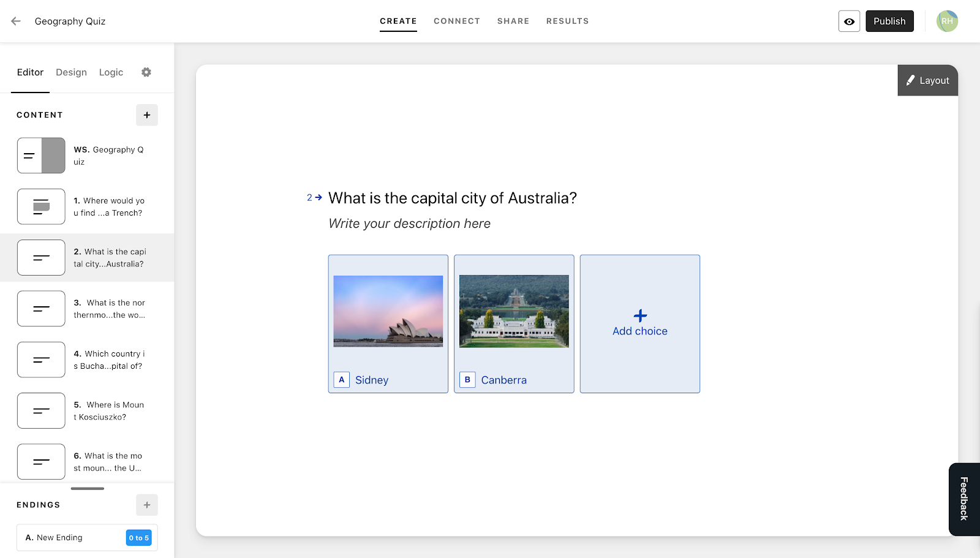Switch to the CONNECT tab
Screen dimensions: 980x558
(x=457, y=21)
